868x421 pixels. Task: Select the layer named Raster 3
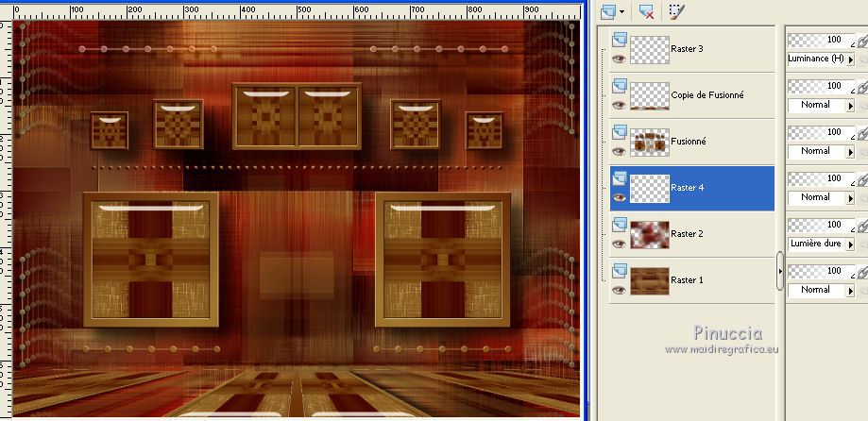coord(687,49)
